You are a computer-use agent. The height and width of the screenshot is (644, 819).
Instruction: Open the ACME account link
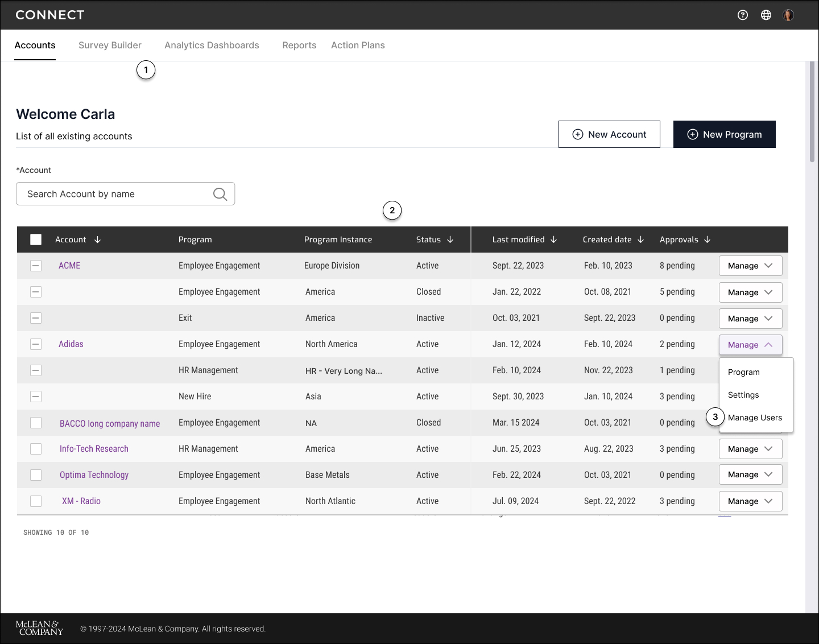pos(69,266)
